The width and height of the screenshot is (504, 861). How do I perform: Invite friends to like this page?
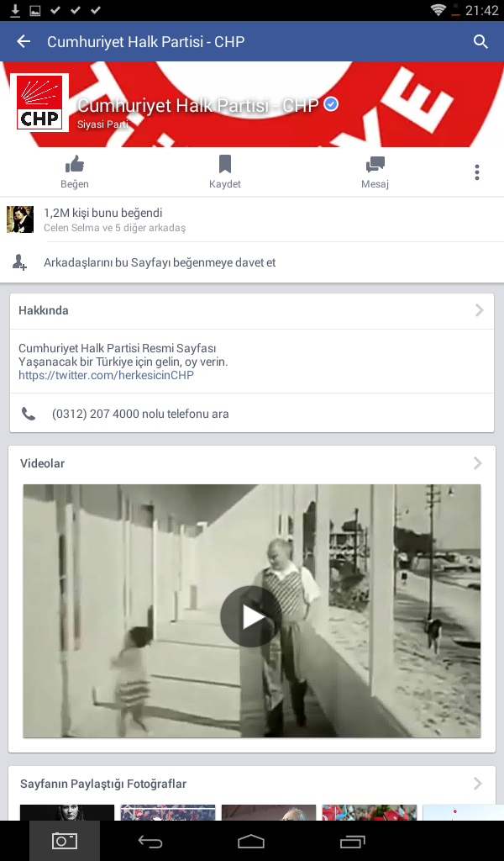252,262
